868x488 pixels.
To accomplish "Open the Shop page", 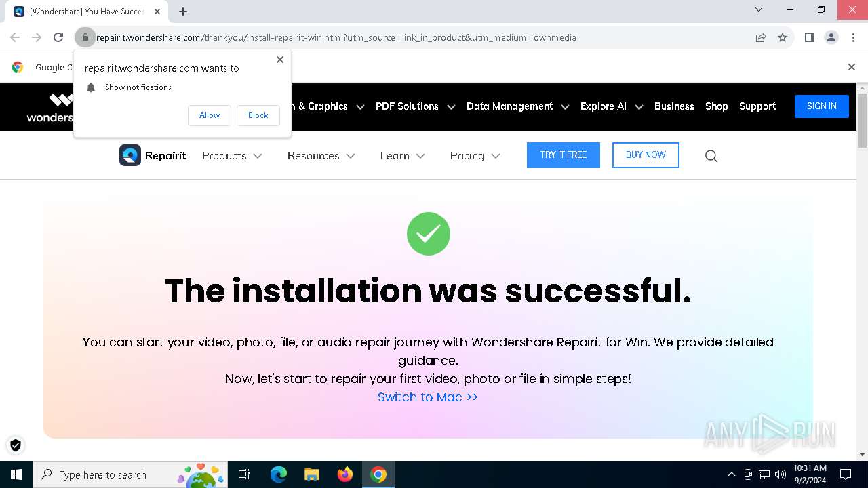I will pyautogui.click(x=716, y=106).
